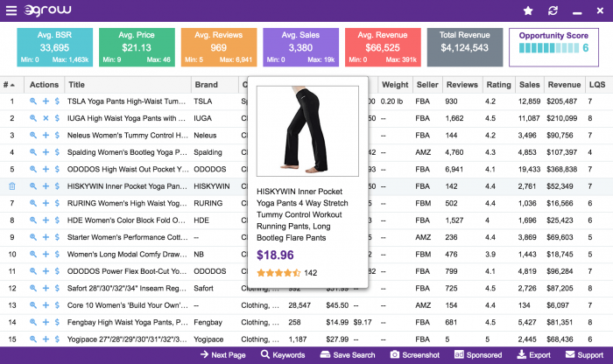Click the refresh icon in header
Image resolution: width=613 pixels, height=364 pixels.
pos(553,10)
